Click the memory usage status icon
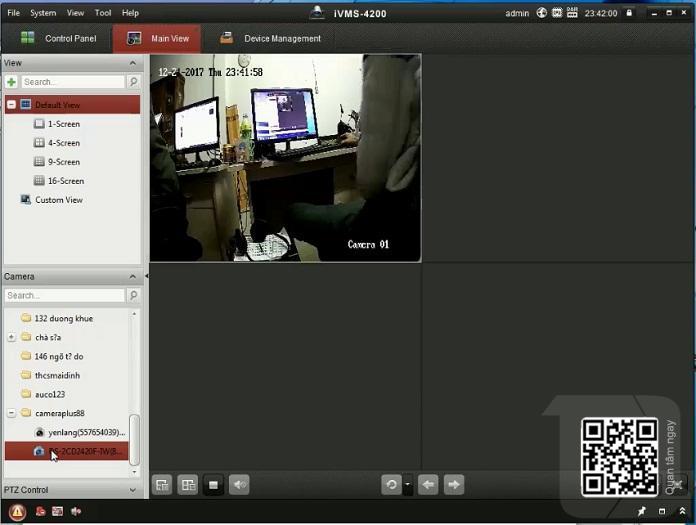The height and width of the screenshot is (525, 696). (x=572, y=12)
